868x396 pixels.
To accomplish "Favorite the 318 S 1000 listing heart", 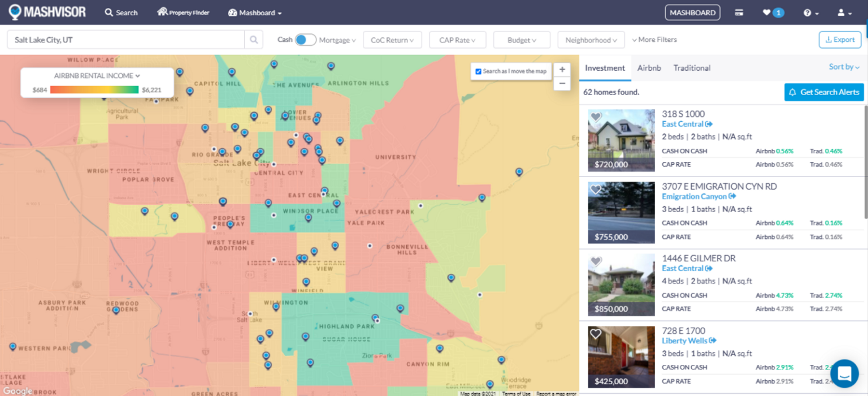I will tap(596, 117).
